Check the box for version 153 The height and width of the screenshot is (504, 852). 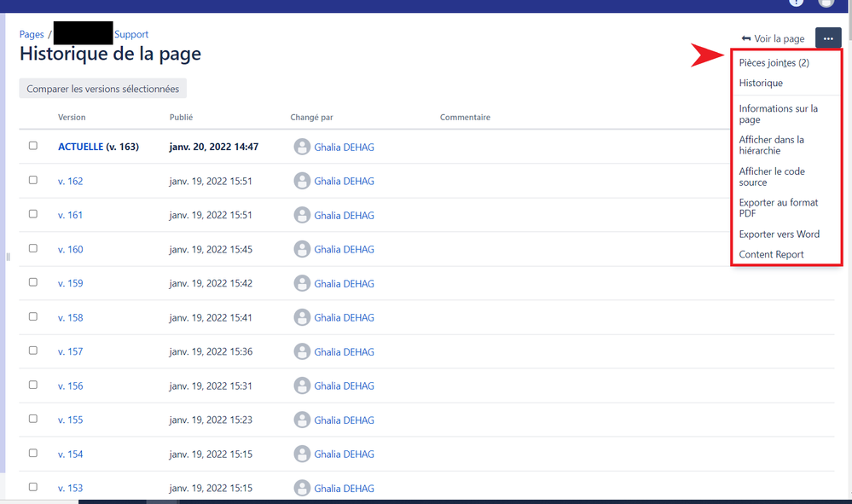(33, 487)
